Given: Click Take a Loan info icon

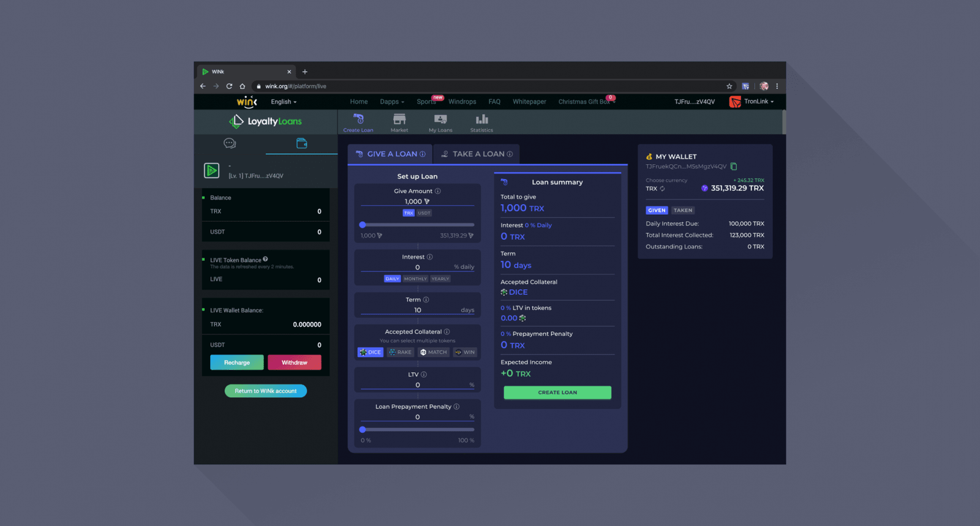Looking at the screenshot, I should pos(510,154).
